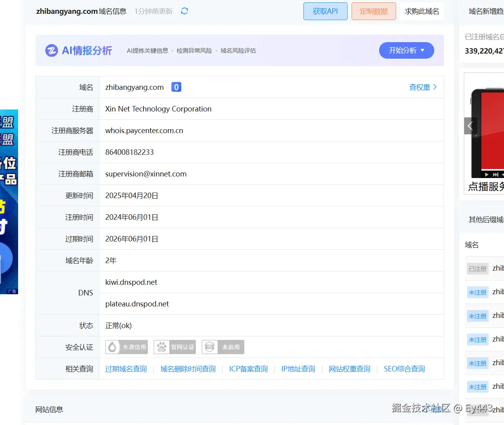This screenshot has height=425, width=504.
Task: Click the 官网认证 certification badge
Action: 175,347
